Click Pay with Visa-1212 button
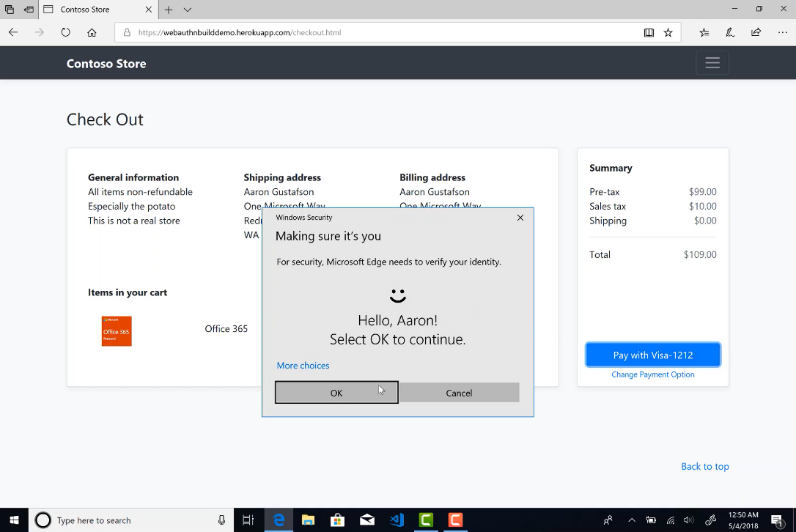Screen dimensions: 796x532 coord(653,355)
